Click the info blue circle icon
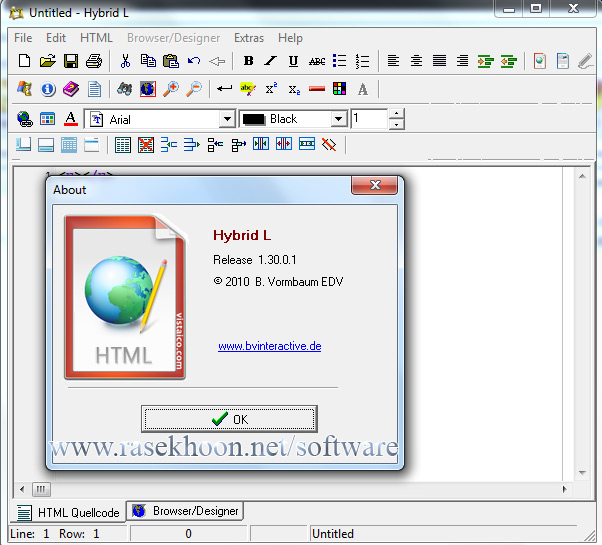This screenshot has width=602, height=545. [48, 89]
